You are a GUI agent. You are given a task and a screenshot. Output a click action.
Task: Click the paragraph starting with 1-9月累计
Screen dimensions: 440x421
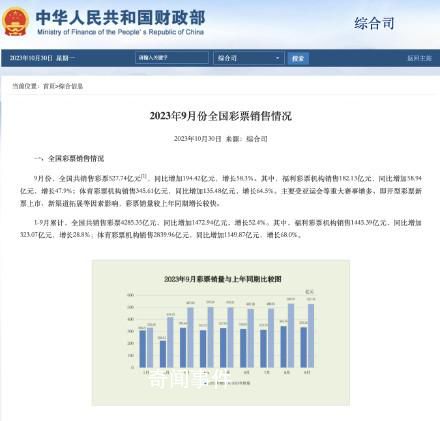tap(221, 229)
